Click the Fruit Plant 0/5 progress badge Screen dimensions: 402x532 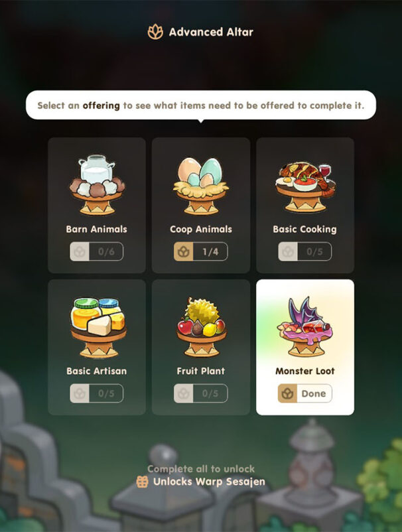201,393
